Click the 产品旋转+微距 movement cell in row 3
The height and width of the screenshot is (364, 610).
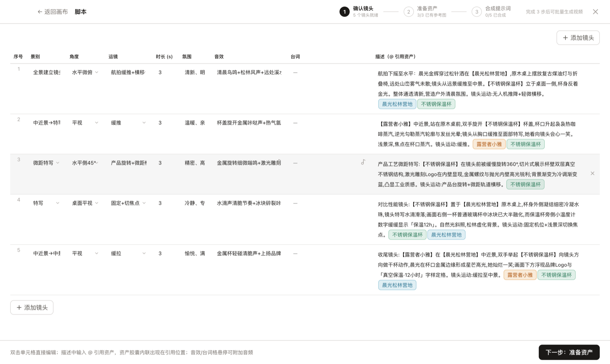[x=128, y=163]
